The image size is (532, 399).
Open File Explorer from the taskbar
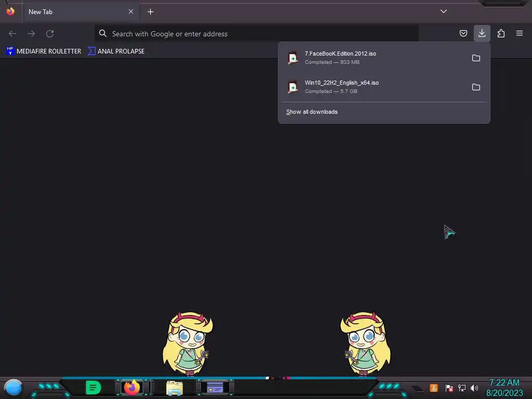pyautogui.click(x=175, y=388)
